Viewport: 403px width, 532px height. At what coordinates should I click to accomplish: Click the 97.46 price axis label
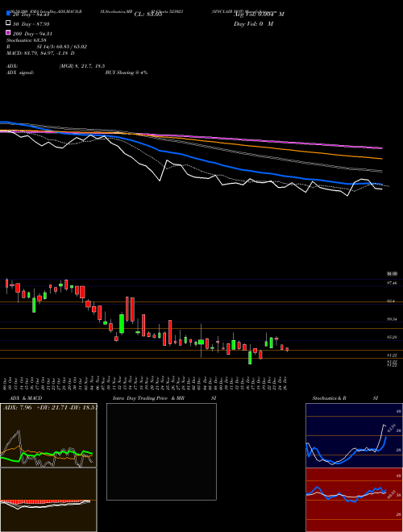click(x=393, y=283)
